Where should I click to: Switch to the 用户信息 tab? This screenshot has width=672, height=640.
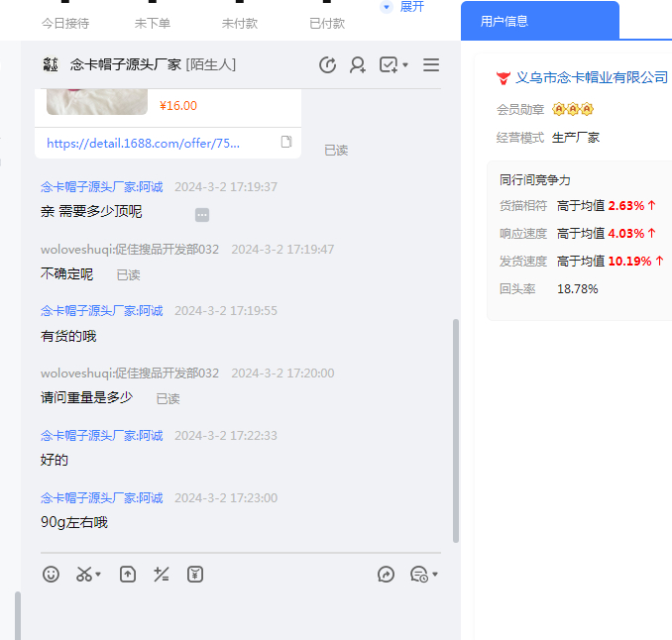[x=539, y=21]
